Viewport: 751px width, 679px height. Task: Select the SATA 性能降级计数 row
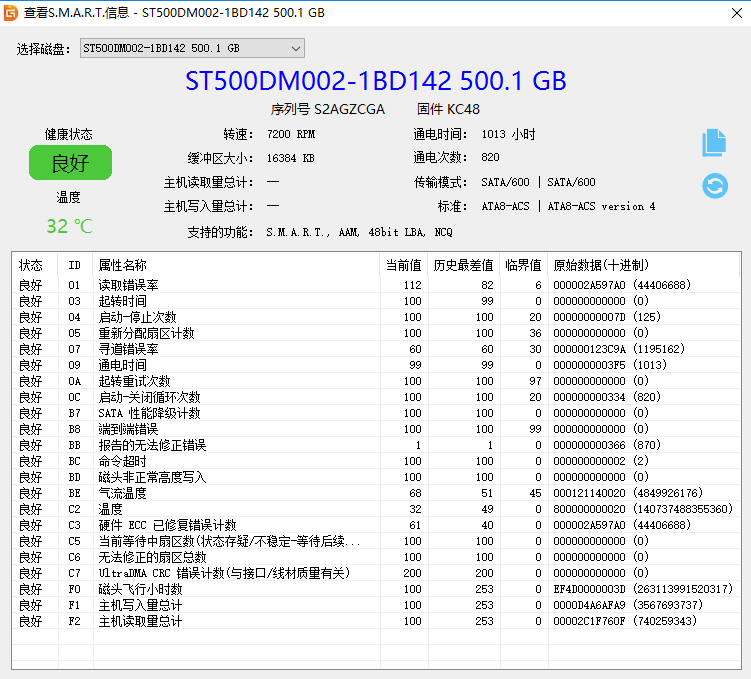(x=376, y=413)
